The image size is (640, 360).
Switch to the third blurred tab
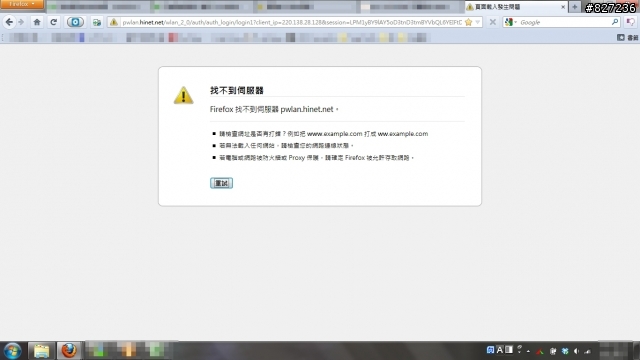click(x=306, y=7)
